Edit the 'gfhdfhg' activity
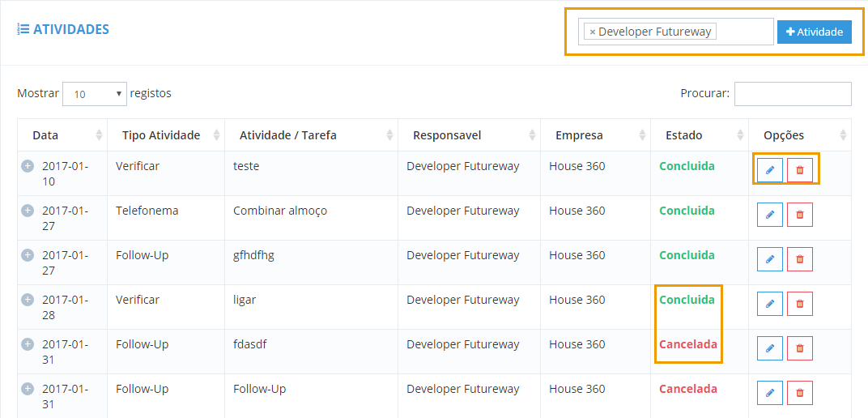This screenshot has height=418, width=868. (x=769, y=259)
